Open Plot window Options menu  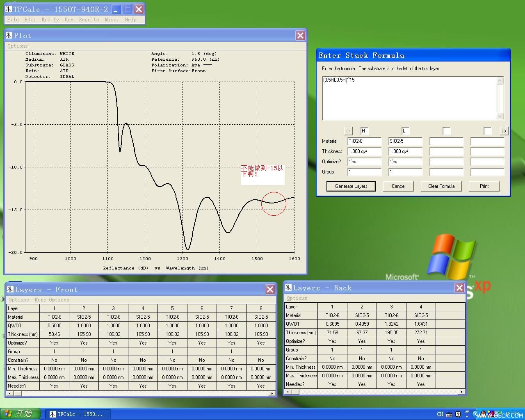click(x=18, y=46)
